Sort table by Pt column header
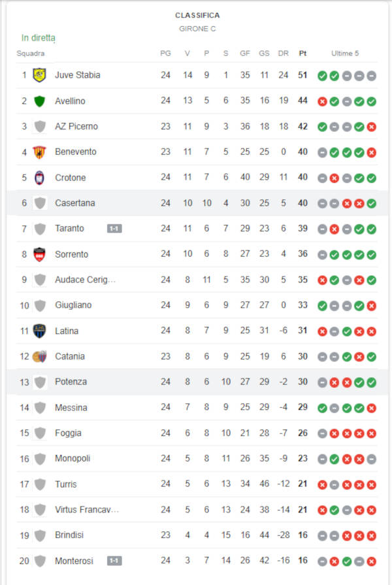 coord(302,54)
